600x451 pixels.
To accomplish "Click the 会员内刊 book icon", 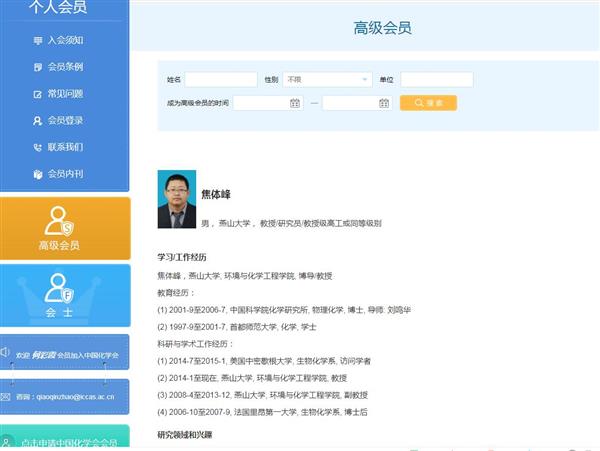I will (x=38, y=174).
